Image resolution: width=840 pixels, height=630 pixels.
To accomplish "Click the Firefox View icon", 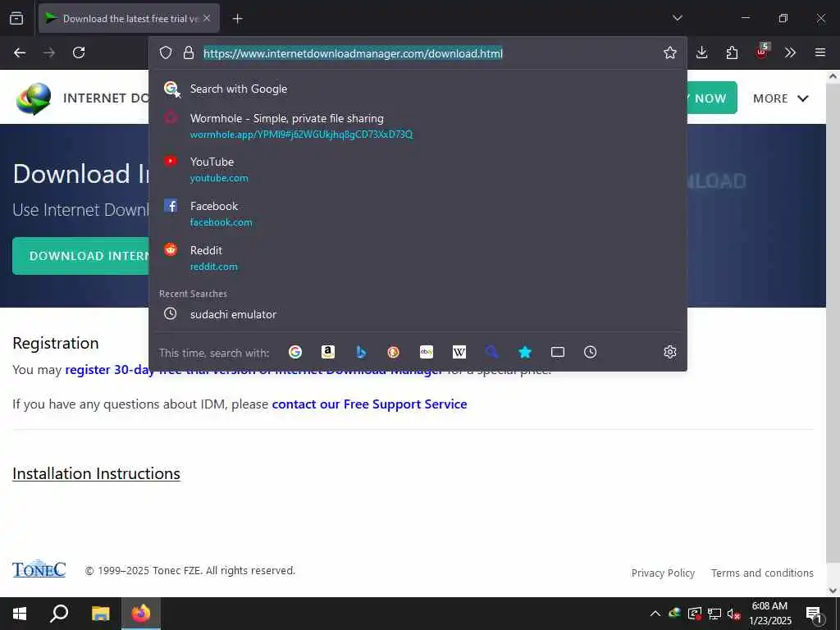I will (x=16, y=18).
